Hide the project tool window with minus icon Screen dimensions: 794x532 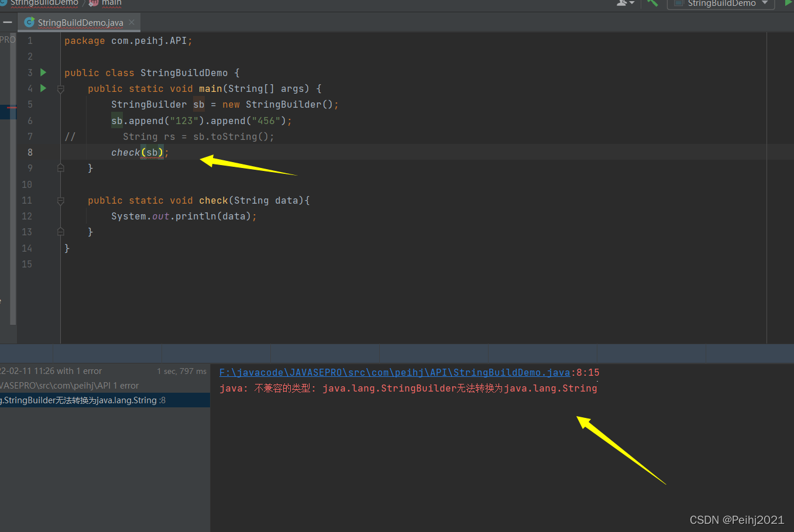click(x=8, y=22)
